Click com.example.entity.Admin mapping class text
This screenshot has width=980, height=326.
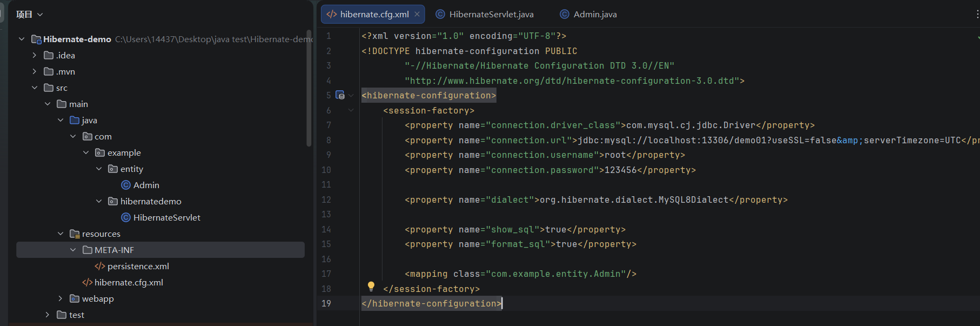(556, 274)
